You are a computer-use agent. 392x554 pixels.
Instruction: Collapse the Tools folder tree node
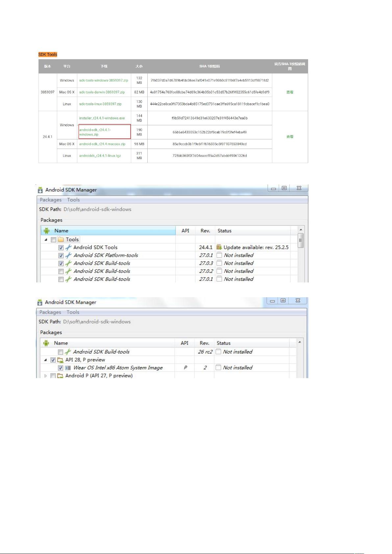click(x=46, y=240)
